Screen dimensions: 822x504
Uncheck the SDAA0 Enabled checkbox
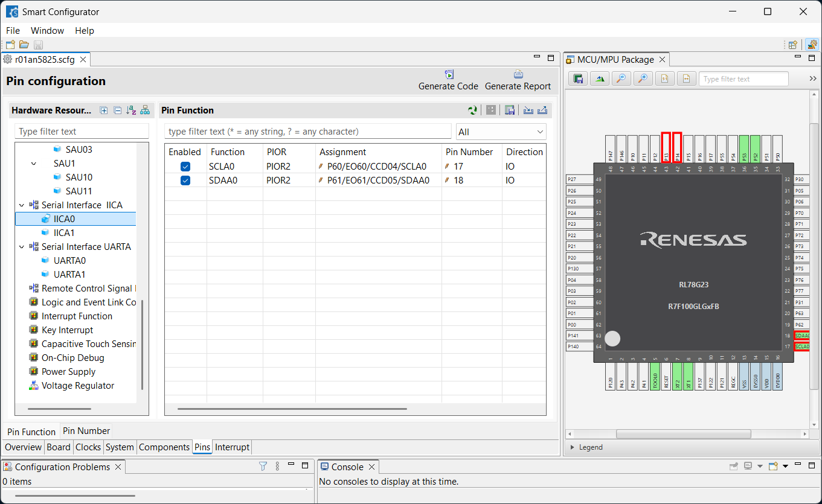(185, 180)
